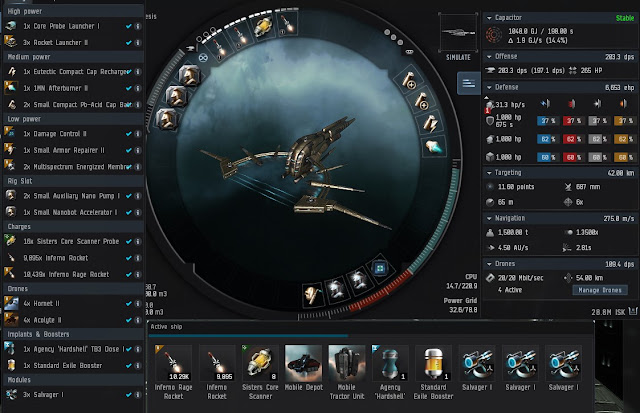640x413 pixels.
Task: Toggle checkmark for Inferno Rage Rocket charges
Action: click(x=129, y=274)
